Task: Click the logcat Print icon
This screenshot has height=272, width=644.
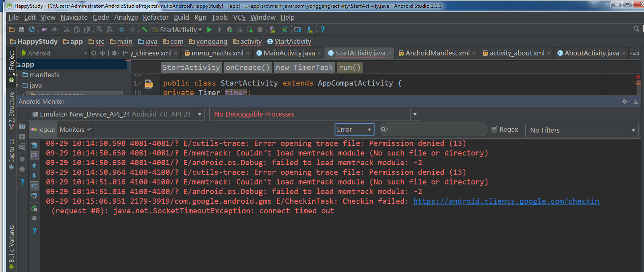Action: (x=34, y=196)
